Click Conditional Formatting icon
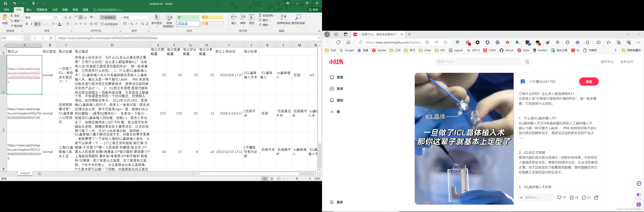The image size is (644, 212). pos(157,18)
